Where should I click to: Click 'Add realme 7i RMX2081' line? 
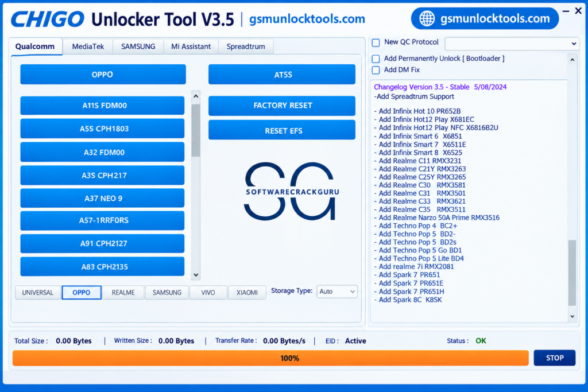coord(414,267)
